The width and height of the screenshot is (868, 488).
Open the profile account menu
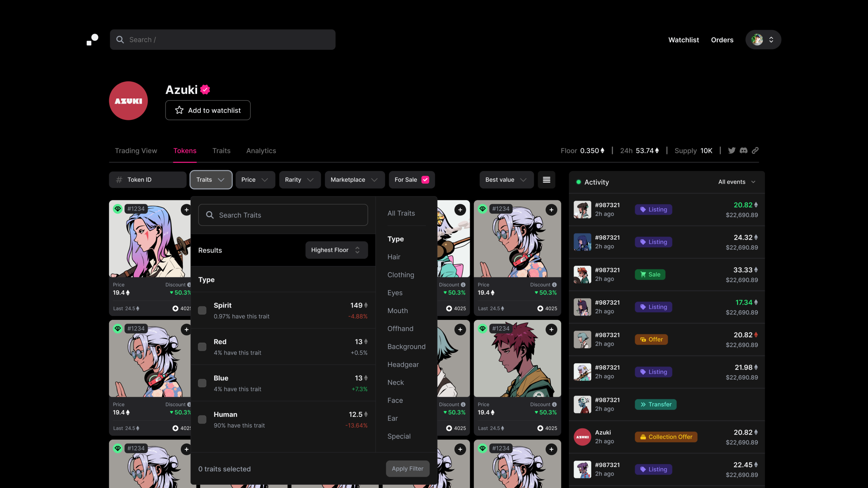(763, 40)
